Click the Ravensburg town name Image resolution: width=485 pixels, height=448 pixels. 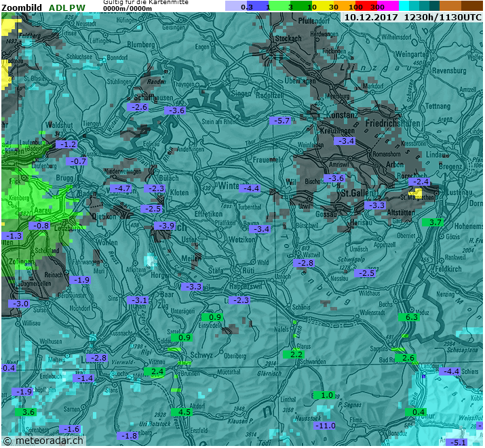click(x=449, y=70)
